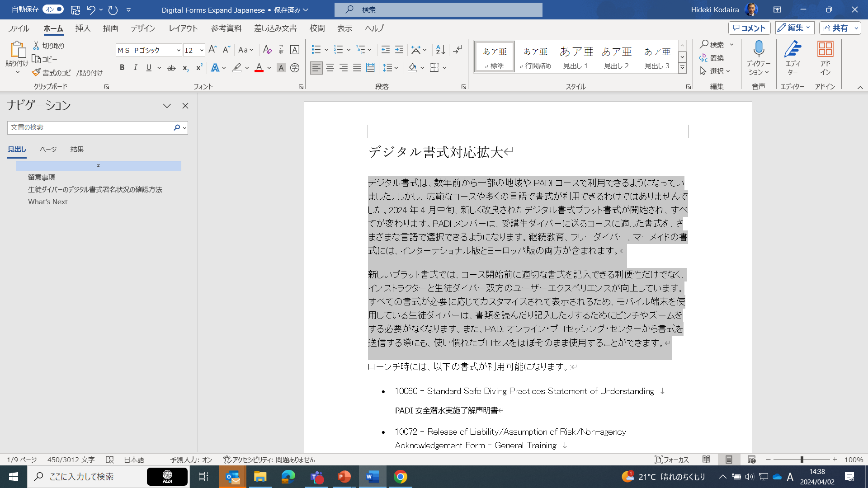Toggle Bold formatting
Viewport: 868px width, 488px height.
click(x=122, y=68)
